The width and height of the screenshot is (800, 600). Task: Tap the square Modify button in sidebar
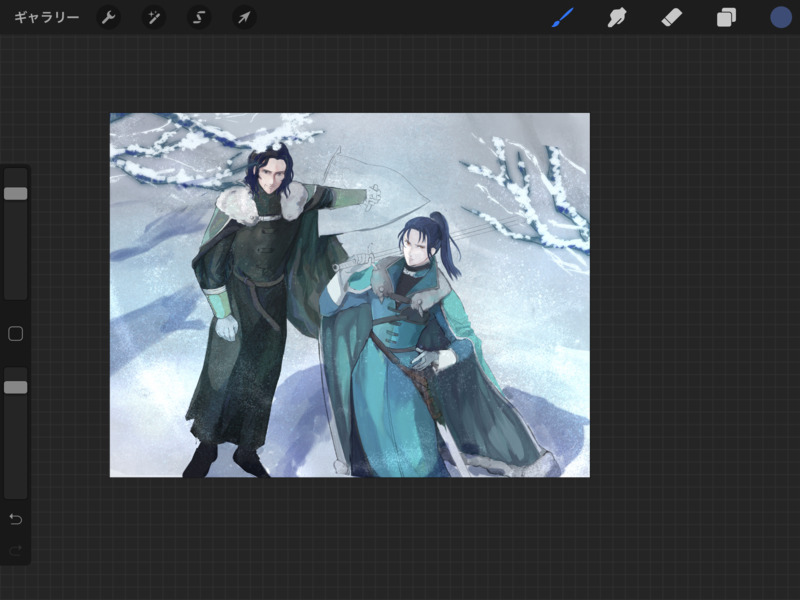pyautogui.click(x=16, y=334)
